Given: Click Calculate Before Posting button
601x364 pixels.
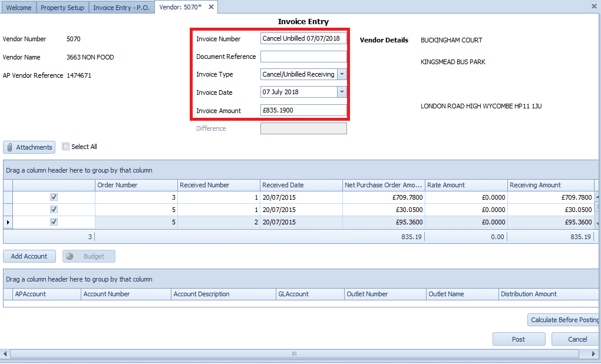Looking at the screenshot, I should pos(563,320).
